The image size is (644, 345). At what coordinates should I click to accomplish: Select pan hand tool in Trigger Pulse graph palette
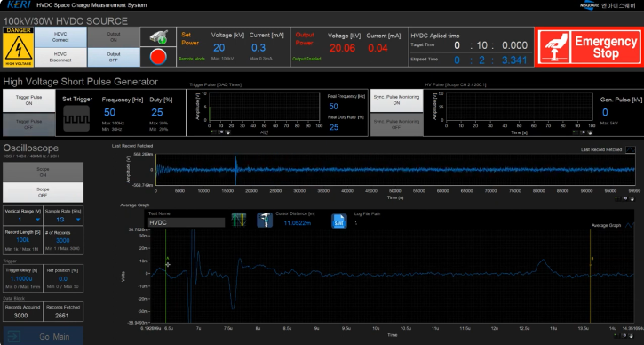228,132
